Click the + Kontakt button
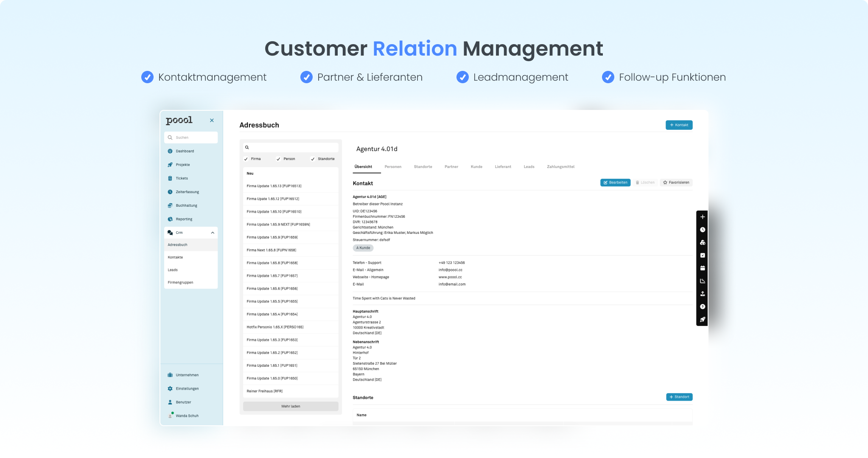Screen dimensions: 868x458 [679, 125]
